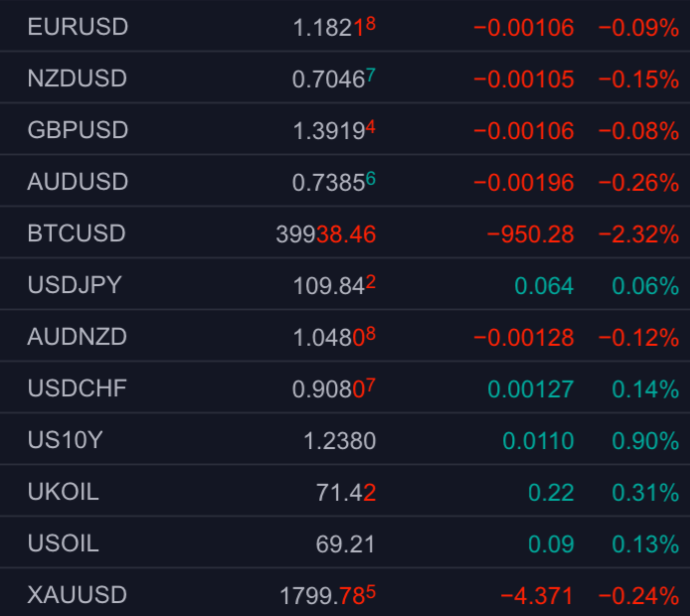Click the AUDNZD symbol
The width and height of the screenshot is (690, 616).
click(x=78, y=337)
